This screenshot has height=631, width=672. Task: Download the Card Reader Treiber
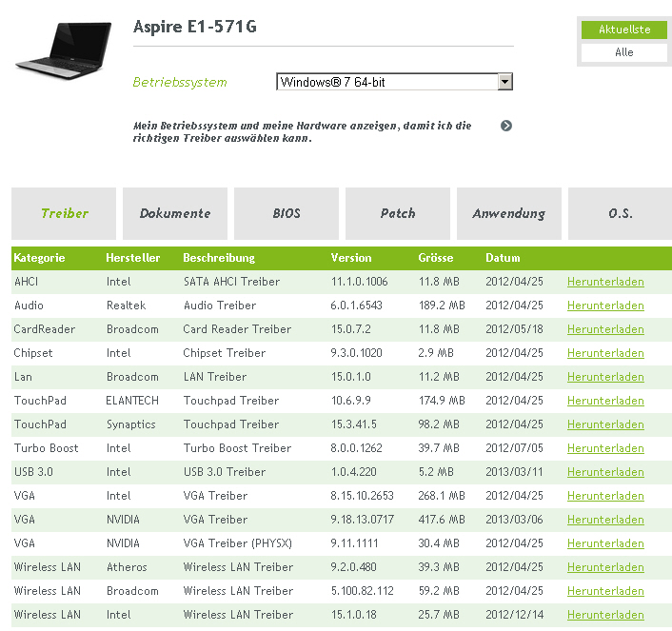point(605,329)
